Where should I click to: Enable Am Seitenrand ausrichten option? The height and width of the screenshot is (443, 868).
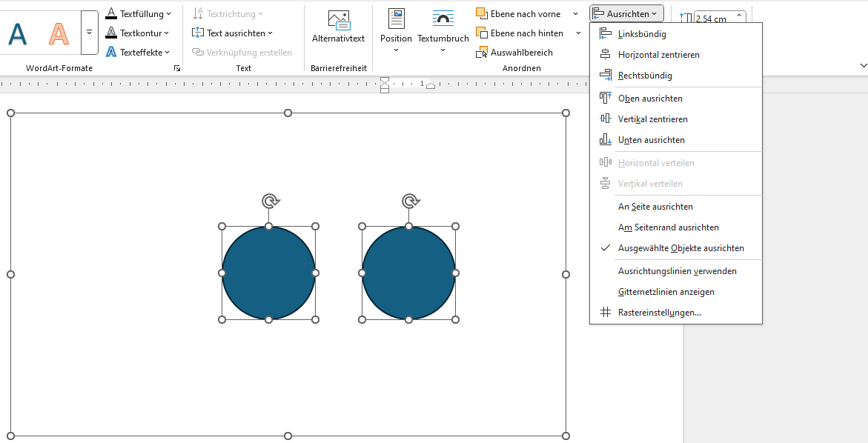675,227
